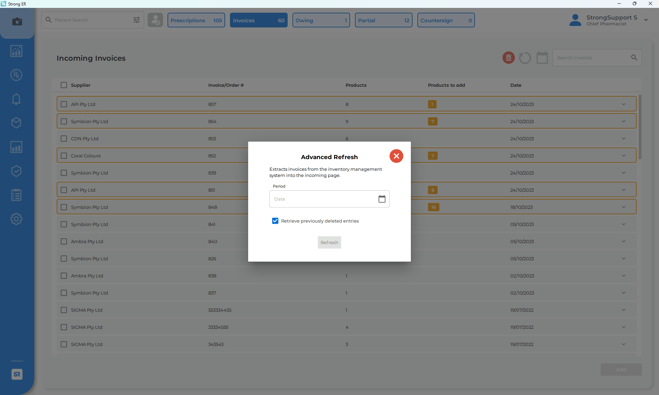Click the StrongSupport S user avatar

coord(575,20)
